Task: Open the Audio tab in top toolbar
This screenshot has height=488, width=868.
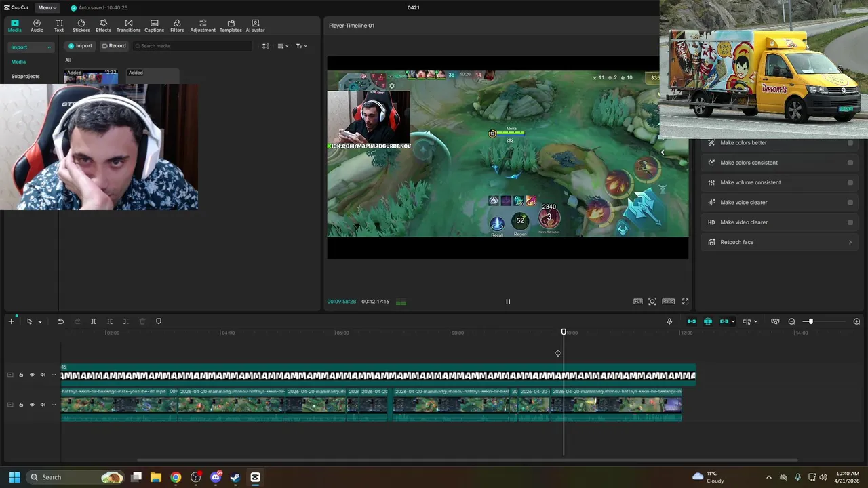Action: pos(37,26)
